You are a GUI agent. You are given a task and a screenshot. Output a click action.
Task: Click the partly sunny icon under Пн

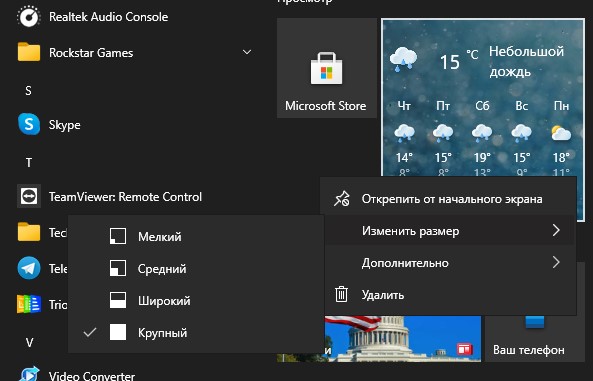coord(561,134)
